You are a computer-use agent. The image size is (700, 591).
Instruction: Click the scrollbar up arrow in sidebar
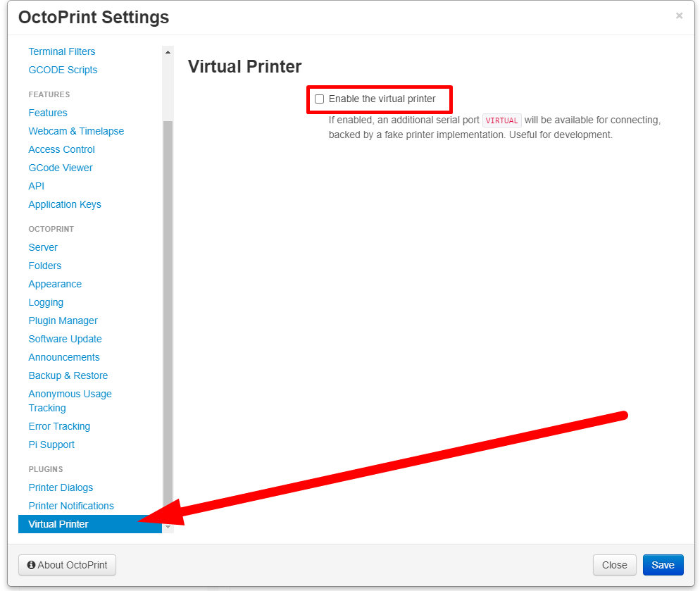point(168,52)
